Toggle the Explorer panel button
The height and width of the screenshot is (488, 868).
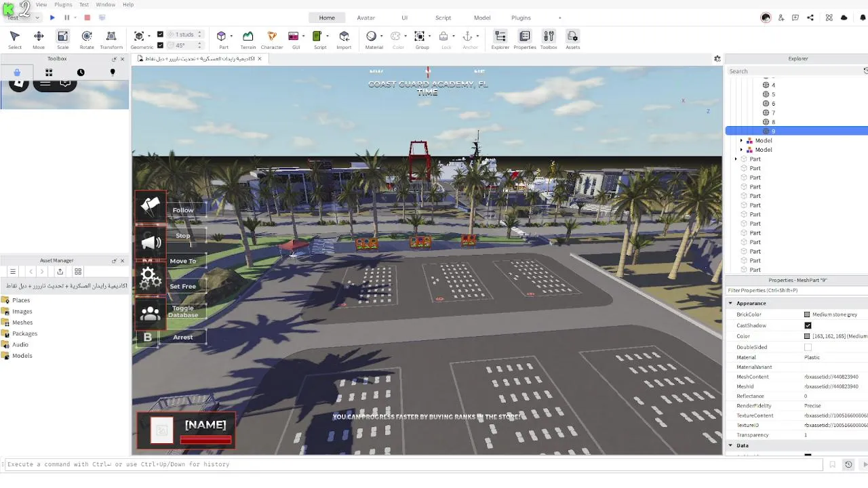(500, 40)
